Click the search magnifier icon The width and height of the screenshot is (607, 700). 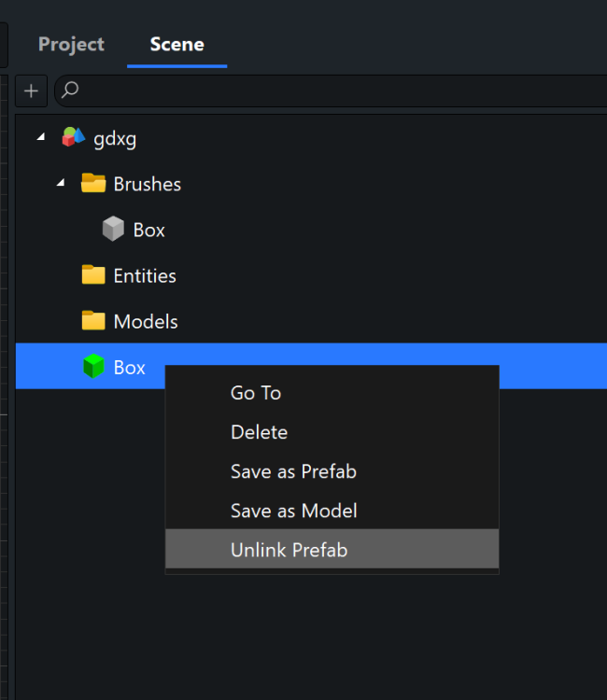[x=70, y=91]
